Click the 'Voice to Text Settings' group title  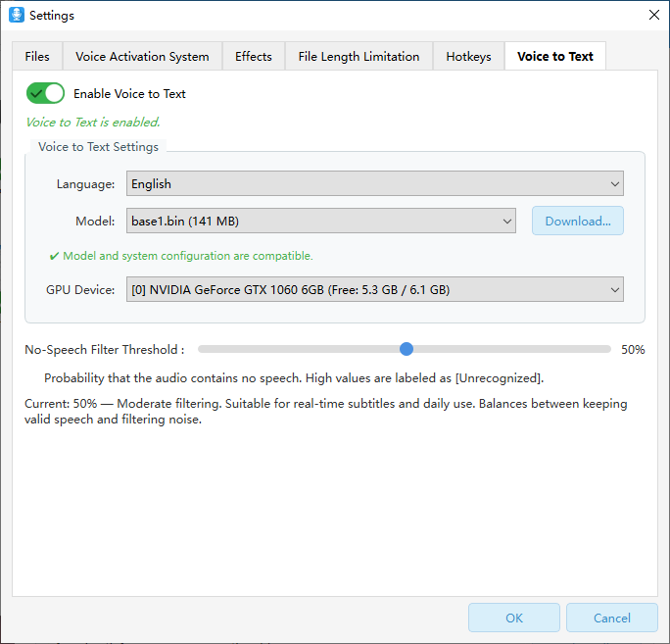coord(98,147)
